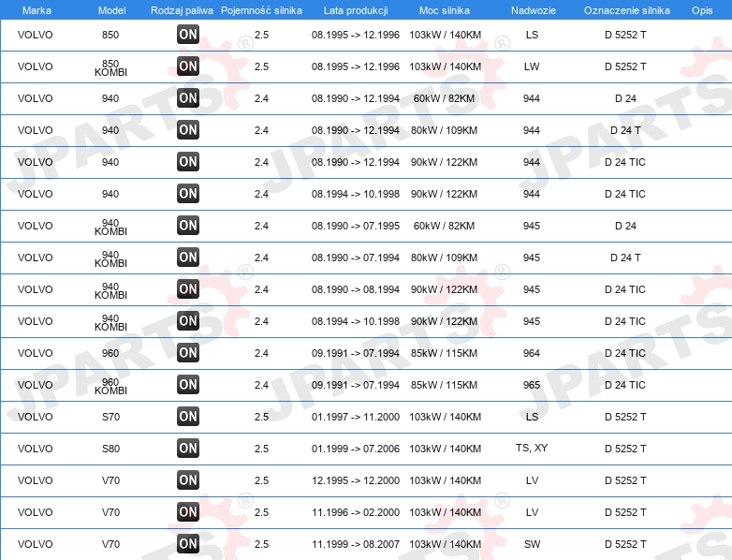
Task: Click the Oznaczenie silnika column header
Action: 626,10
